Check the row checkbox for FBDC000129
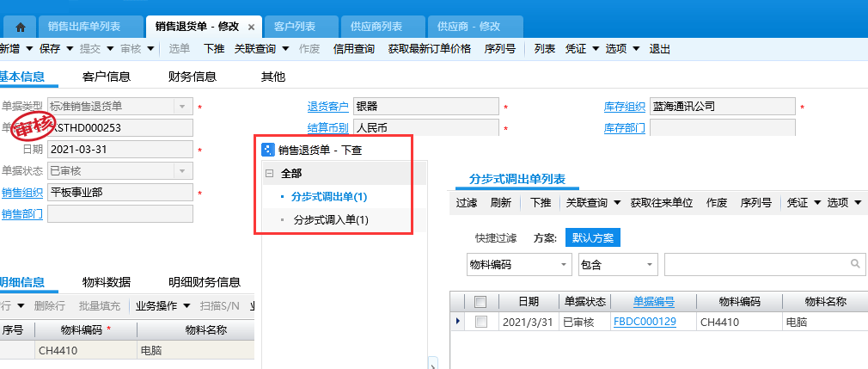Image resolution: width=868 pixels, height=369 pixels. coord(481,322)
